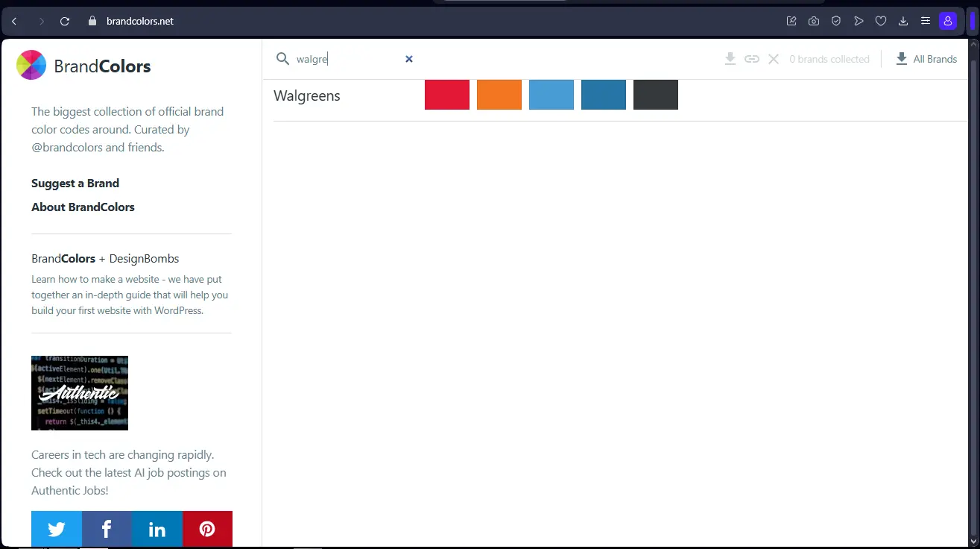Click Walgreens red color swatch
Viewport: 980px width, 549px height.
(x=447, y=95)
